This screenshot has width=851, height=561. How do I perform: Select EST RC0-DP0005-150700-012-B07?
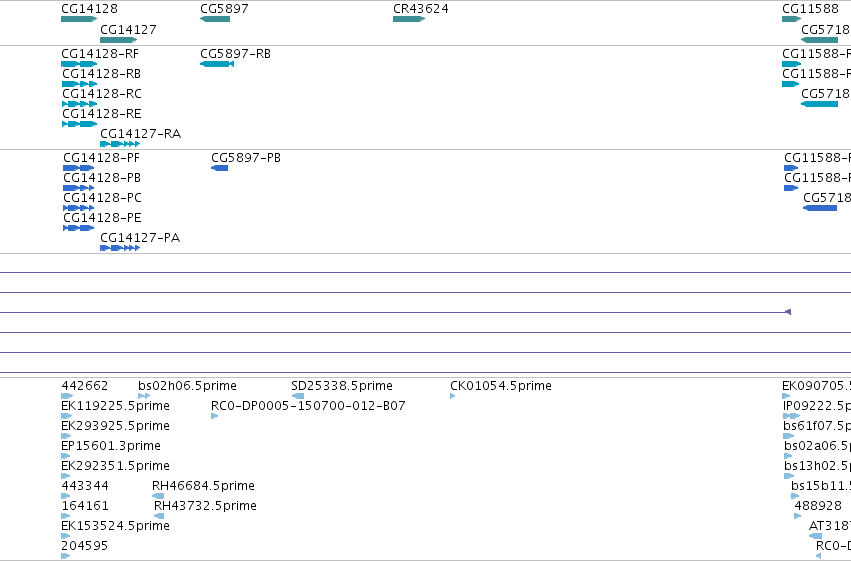click(308, 406)
